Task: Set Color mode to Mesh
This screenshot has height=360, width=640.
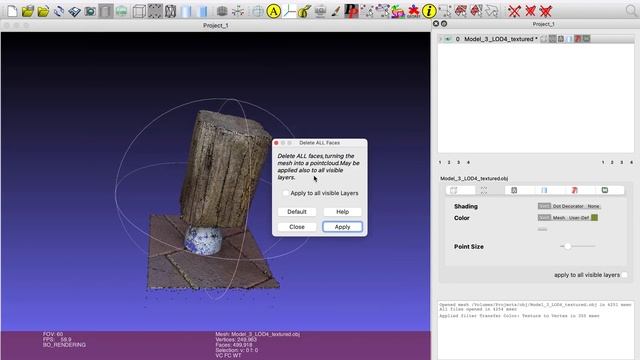Action: 559,218
